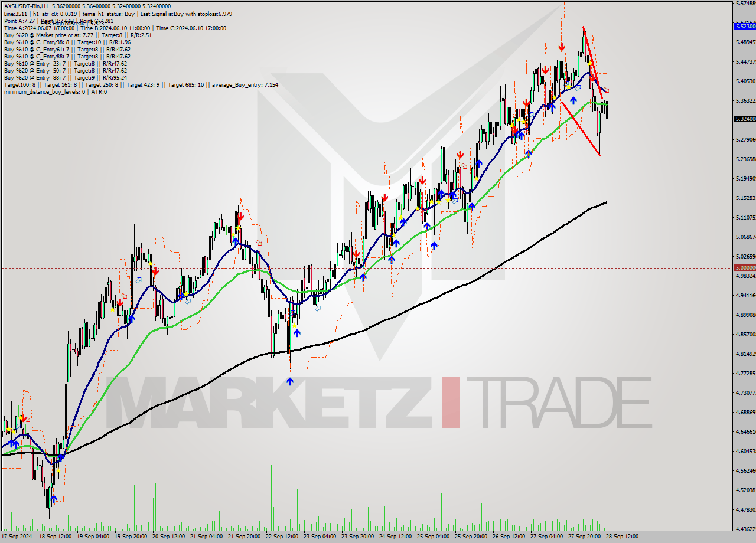This screenshot has width=756, height=543.
Task: Click the 5.11075 price axis label
Action: coord(745,217)
